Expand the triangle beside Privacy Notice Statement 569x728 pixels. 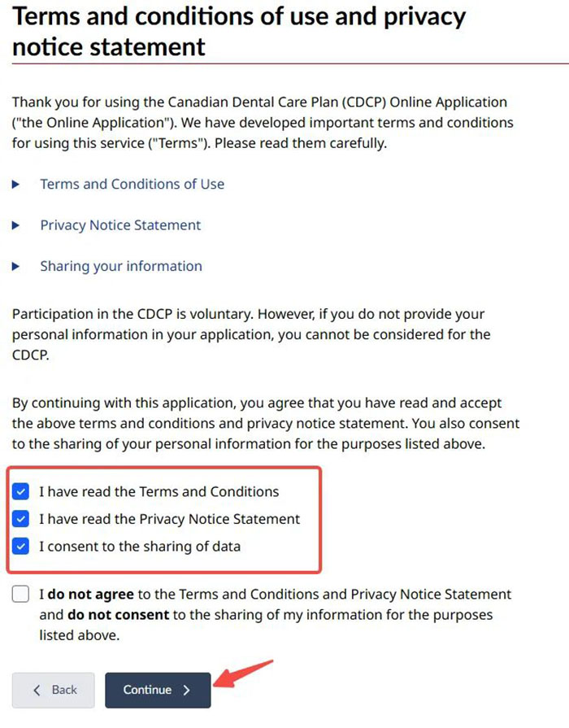pyautogui.click(x=16, y=225)
